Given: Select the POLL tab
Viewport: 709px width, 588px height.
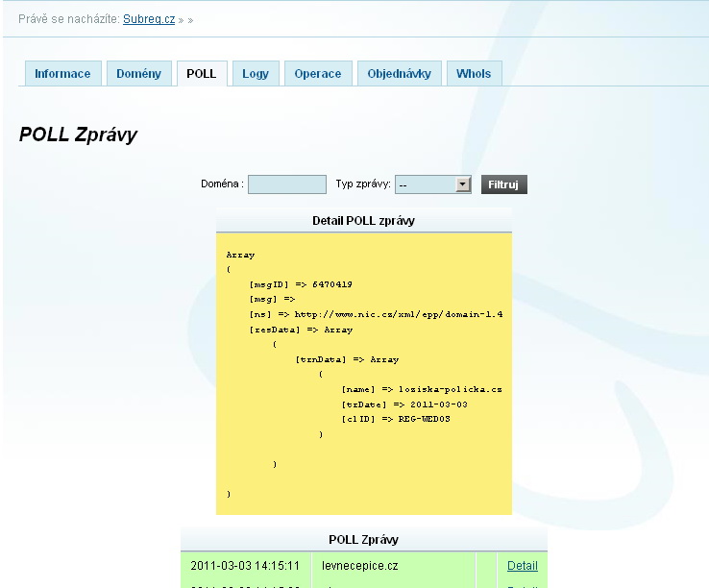Looking at the screenshot, I should point(202,74).
